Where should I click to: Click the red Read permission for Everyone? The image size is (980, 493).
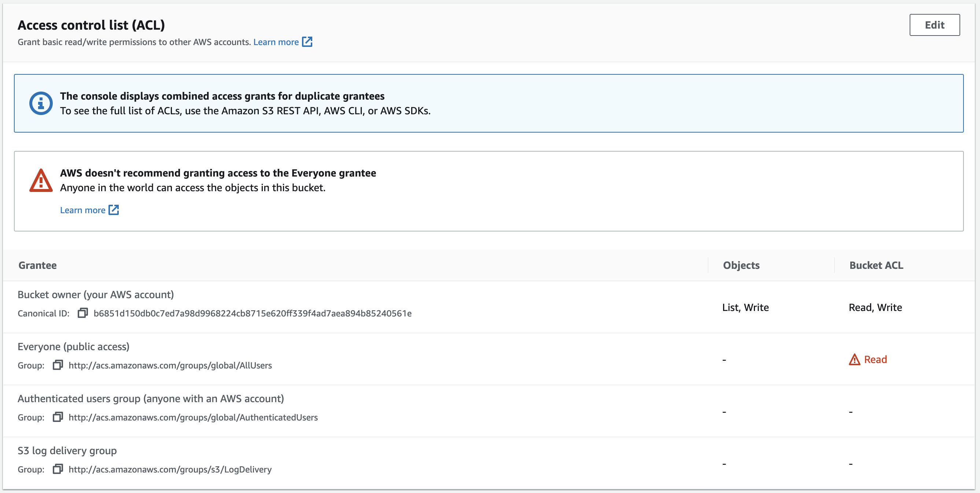[x=875, y=360]
